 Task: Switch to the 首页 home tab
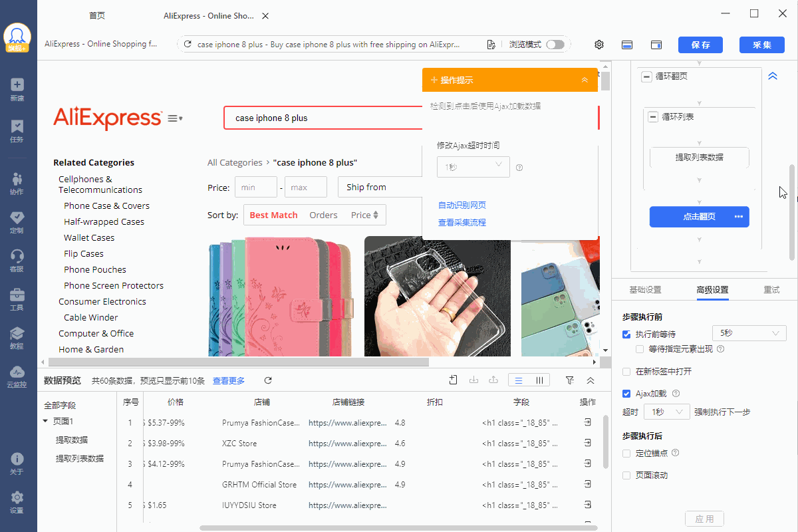click(97, 15)
